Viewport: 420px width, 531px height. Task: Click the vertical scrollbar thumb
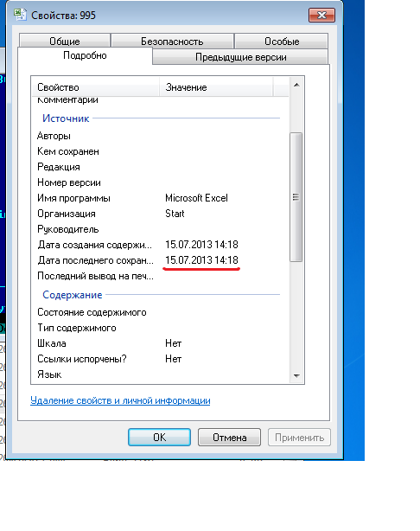[x=296, y=197]
